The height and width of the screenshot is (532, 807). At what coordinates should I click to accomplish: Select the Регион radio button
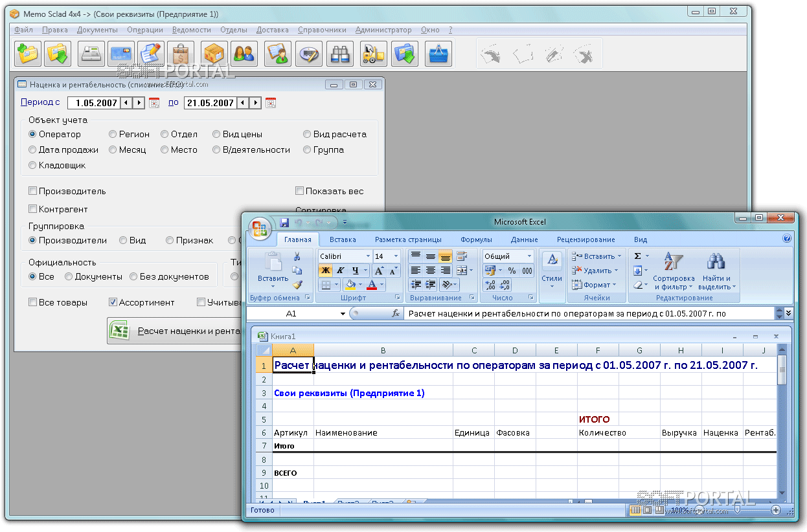point(130,135)
